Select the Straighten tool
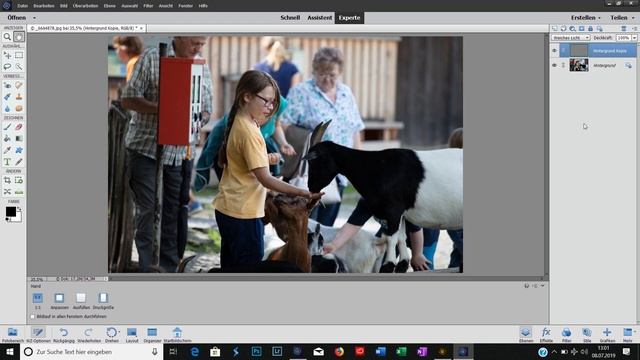 pos(19,191)
